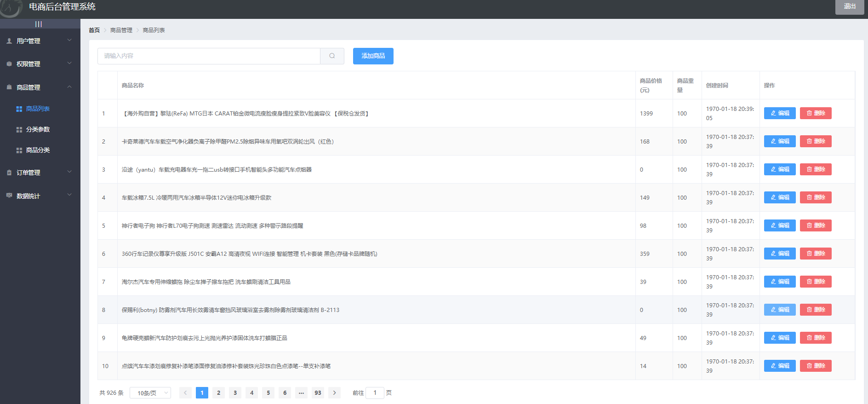Click the 用户管理 user icon

coord(9,41)
